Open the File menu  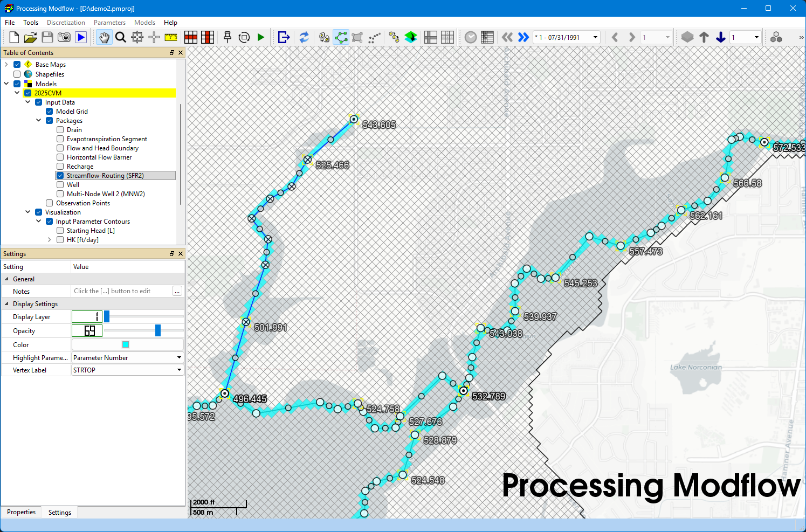pos(10,23)
